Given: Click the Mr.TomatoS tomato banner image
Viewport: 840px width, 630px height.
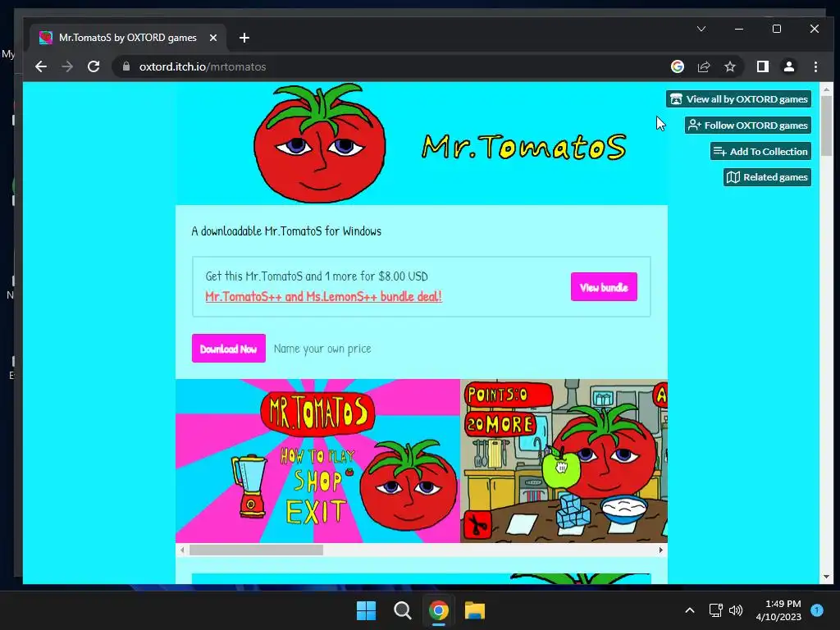Looking at the screenshot, I should (422, 144).
